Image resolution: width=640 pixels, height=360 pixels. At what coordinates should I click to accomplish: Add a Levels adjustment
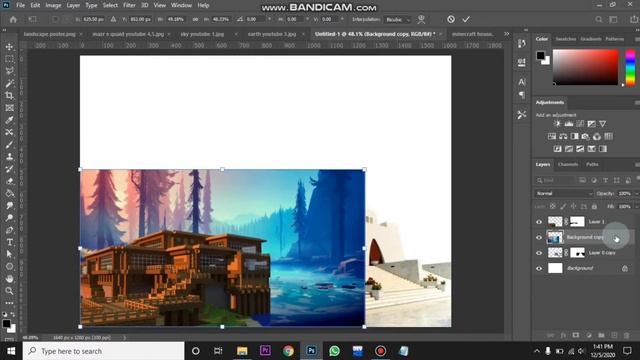(569, 124)
